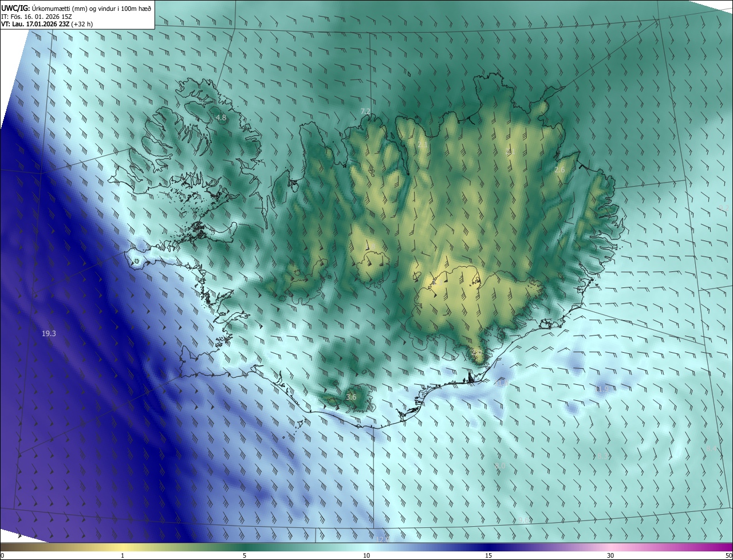Click the 4.8 value label over the Westfjords
This screenshot has width=733, height=560.
click(x=221, y=117)
